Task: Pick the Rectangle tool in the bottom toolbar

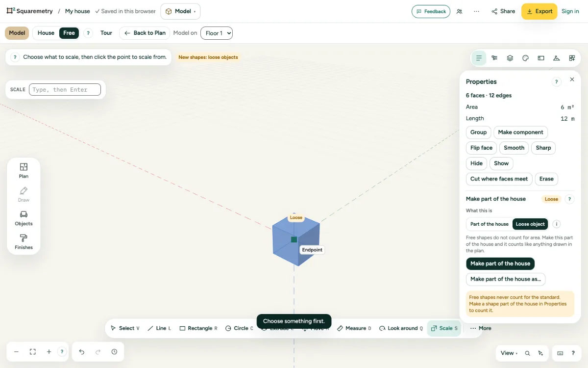Action: (x=198, y=328)
